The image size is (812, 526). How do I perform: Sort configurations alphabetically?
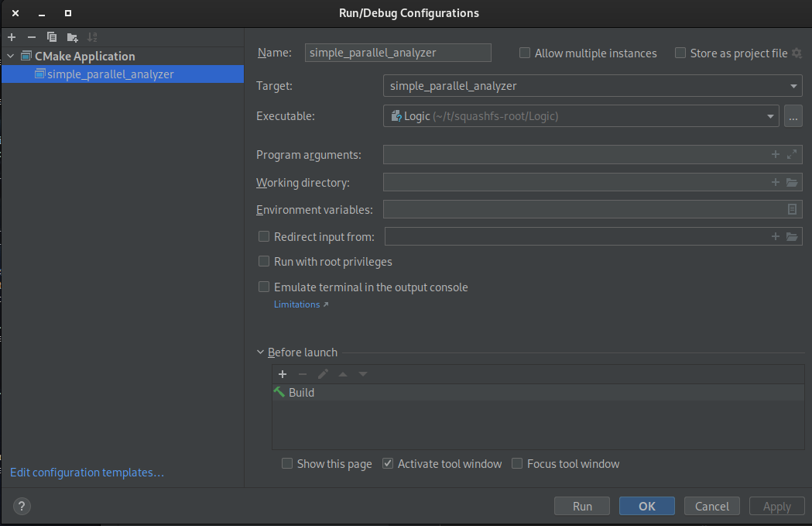[x=92, y=37]
